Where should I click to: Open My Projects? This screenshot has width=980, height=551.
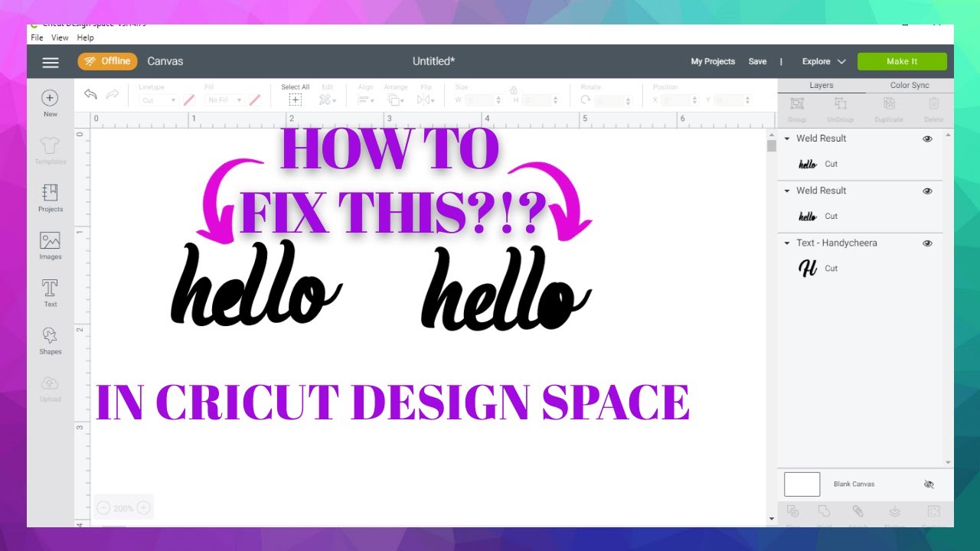[x=713, y=62]
